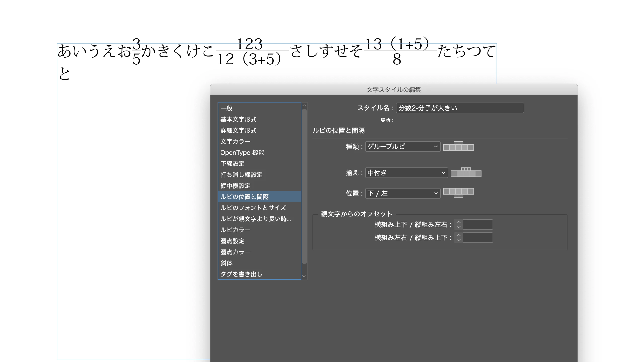Open the 種類 dropdown showing グループルビ
Image resolution: width=644 pixels, height=362 pixels.
pos(403,147)
